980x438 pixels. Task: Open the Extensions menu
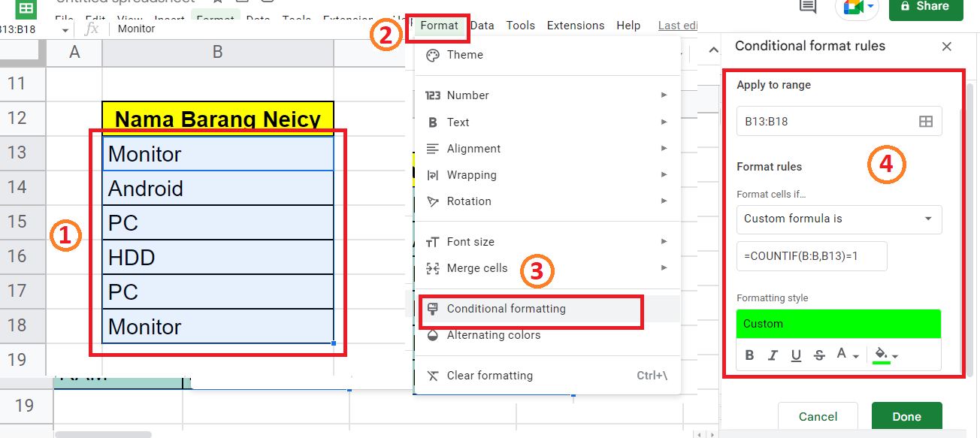[576, 26]
